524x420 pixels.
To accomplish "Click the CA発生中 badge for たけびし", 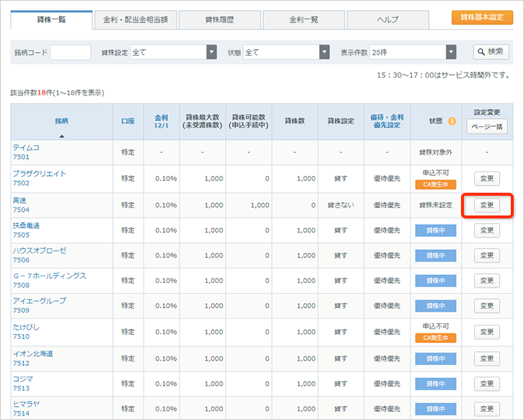I will pyautogui.click(x=435, y=338).
